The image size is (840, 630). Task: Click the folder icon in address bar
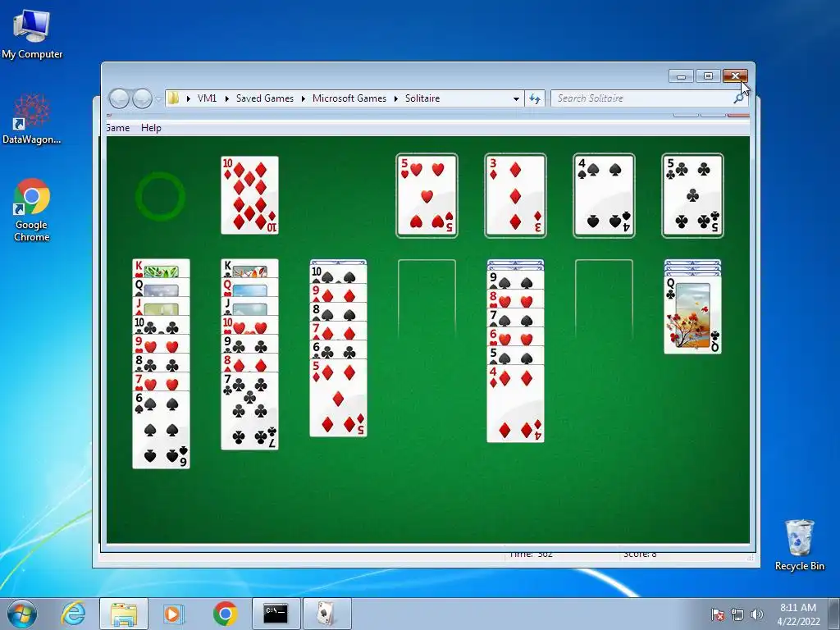[173, 98]
